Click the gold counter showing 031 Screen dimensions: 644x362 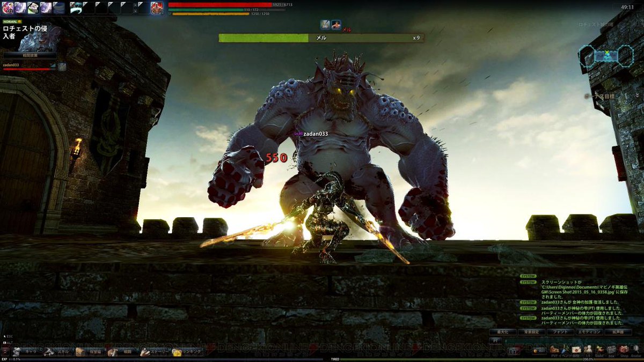[x=539, y=351]
